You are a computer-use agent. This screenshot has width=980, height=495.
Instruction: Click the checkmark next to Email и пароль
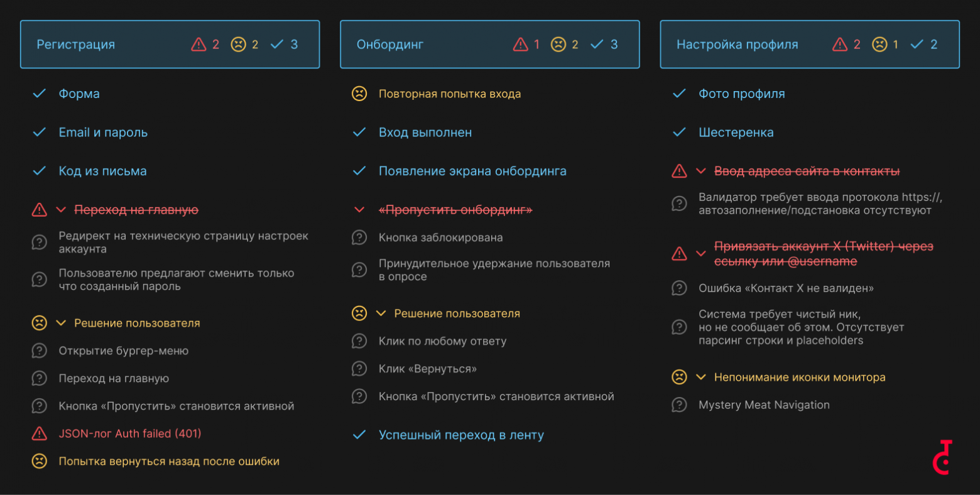coord(40,133)
